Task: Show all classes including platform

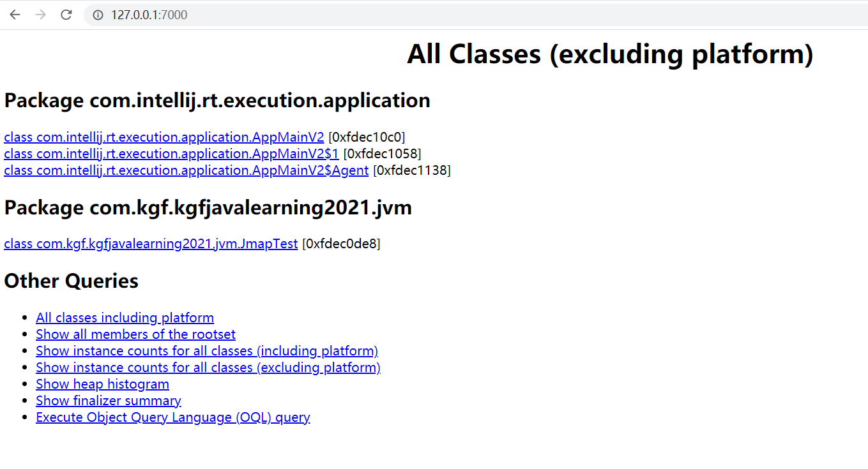Action: pyautogui.click(x=125, y=317)
